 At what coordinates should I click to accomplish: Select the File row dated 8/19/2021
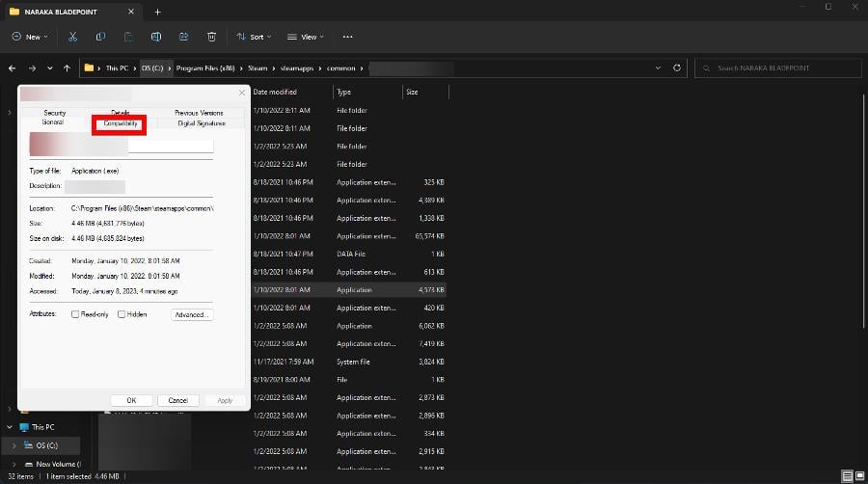coord(349,380)
